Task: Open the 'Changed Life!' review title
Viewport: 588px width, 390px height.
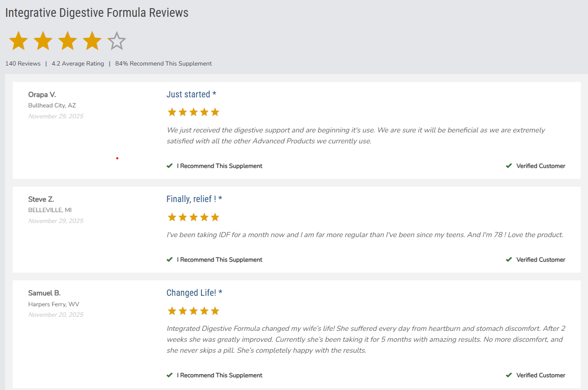Action: 194,293
